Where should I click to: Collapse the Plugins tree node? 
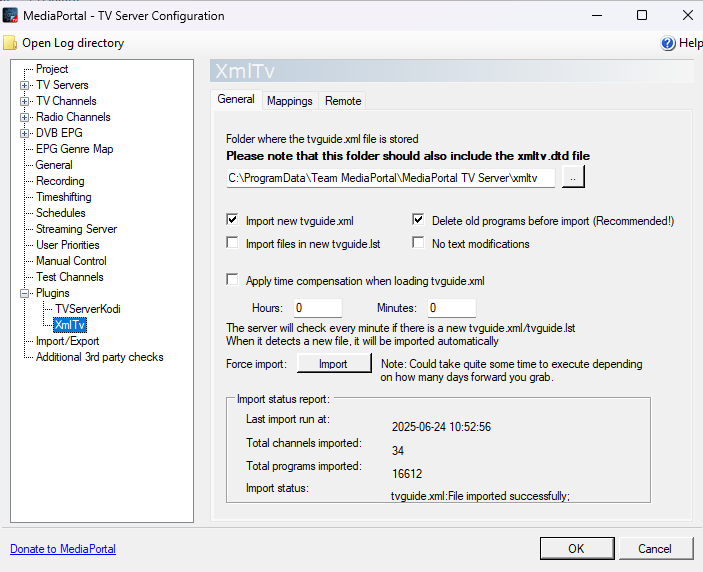(24, 293)
